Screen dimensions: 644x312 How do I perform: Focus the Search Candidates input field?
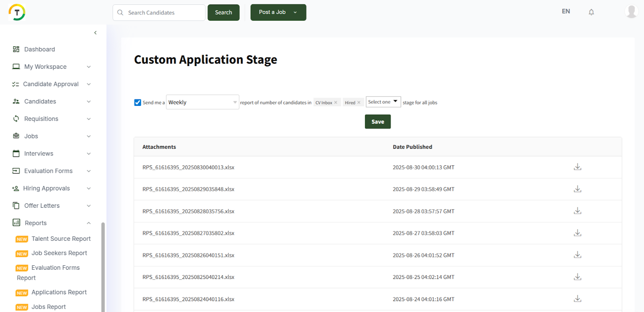pyautogui.click(x=163, y=12)
